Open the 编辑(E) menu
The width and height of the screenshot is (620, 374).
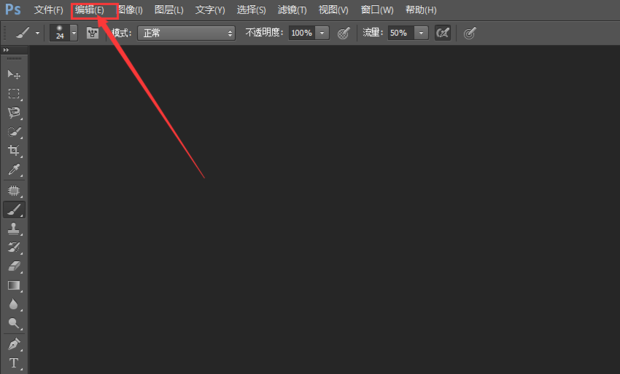click(90, 10)
